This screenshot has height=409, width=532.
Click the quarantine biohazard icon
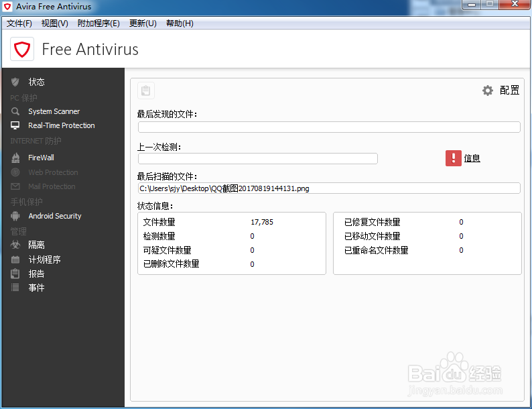15,244
